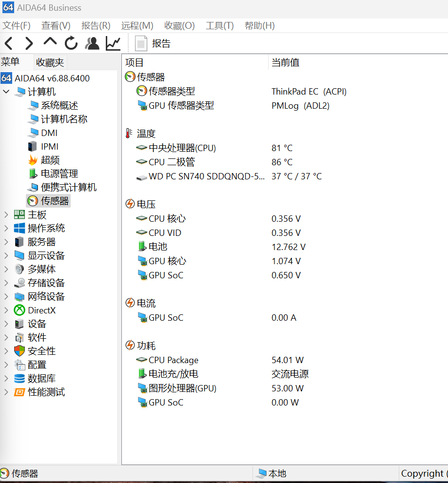This screenshot has width=448, height=483.
Task: Go forward with the right arrow toolbar icon
Action: 29,43
